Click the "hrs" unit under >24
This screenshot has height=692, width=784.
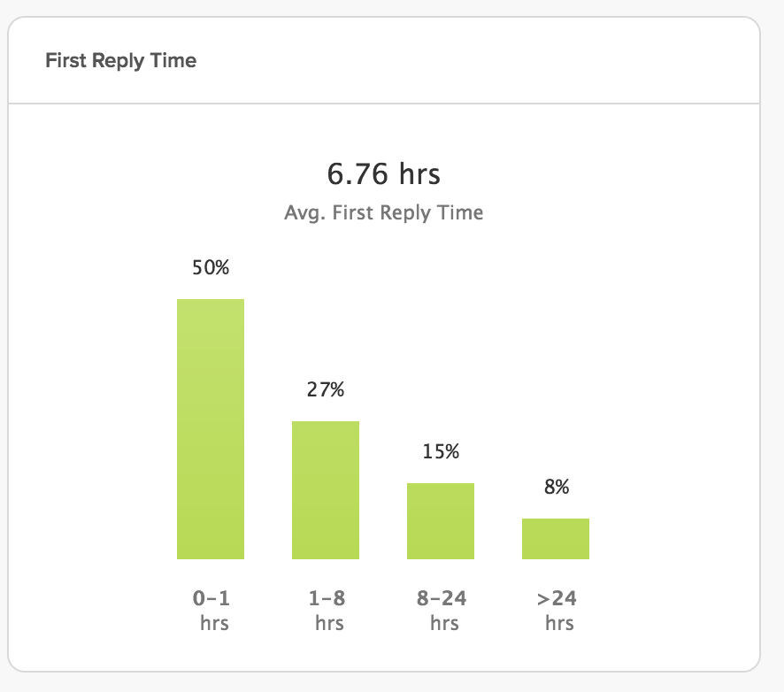click(559, 624)
